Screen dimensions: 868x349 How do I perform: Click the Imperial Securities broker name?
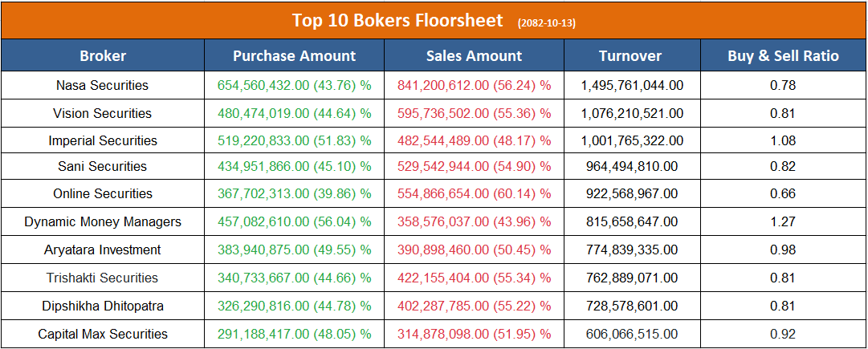point(102,140)
